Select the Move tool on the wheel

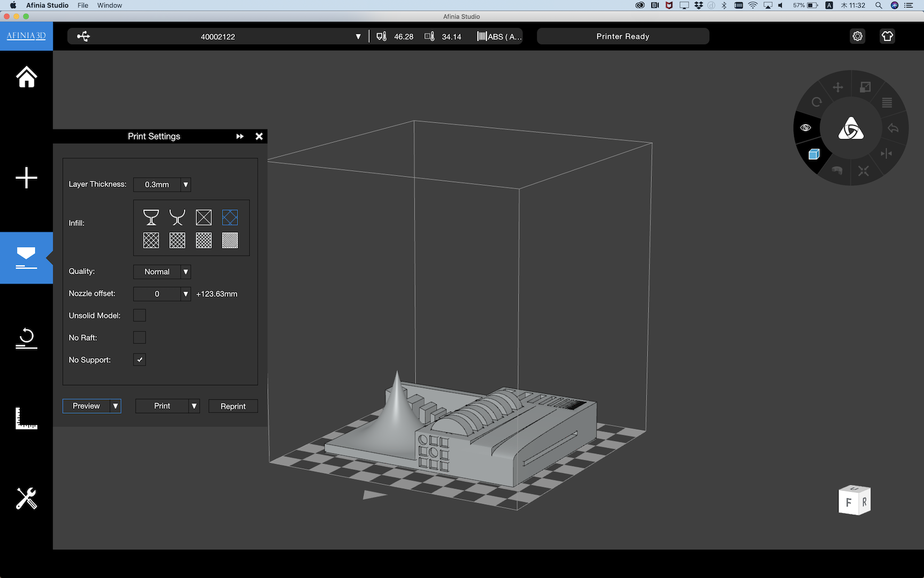838,87
